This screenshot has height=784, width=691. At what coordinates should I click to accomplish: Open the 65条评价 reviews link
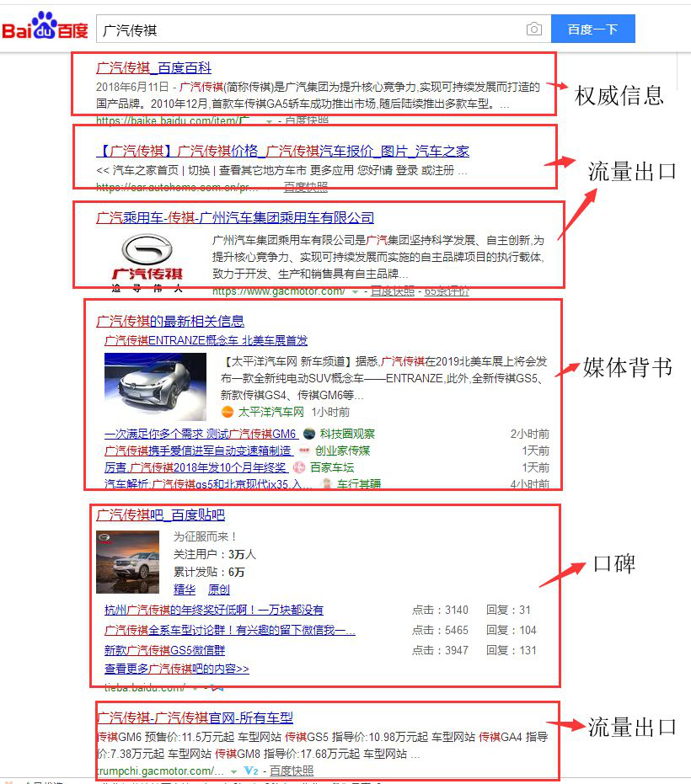(447, 291)
